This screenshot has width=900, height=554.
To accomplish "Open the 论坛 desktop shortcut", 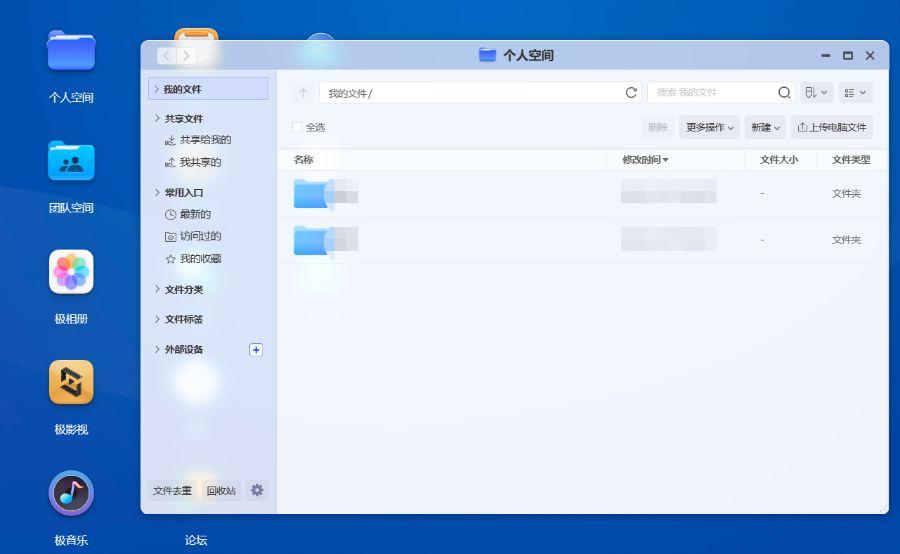I will [196, 540].
